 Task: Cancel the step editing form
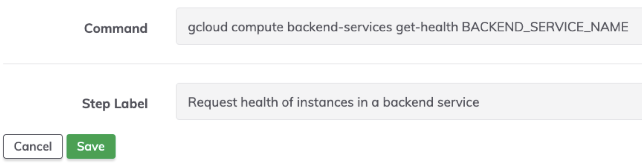click(33, 146)
